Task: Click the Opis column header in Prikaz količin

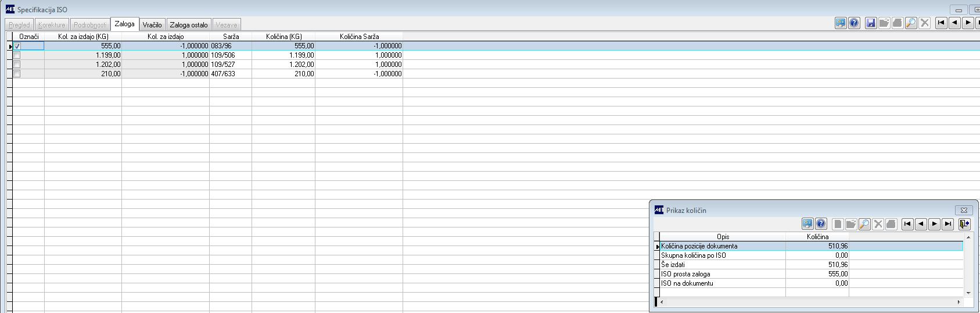Action: coord(723,237)
